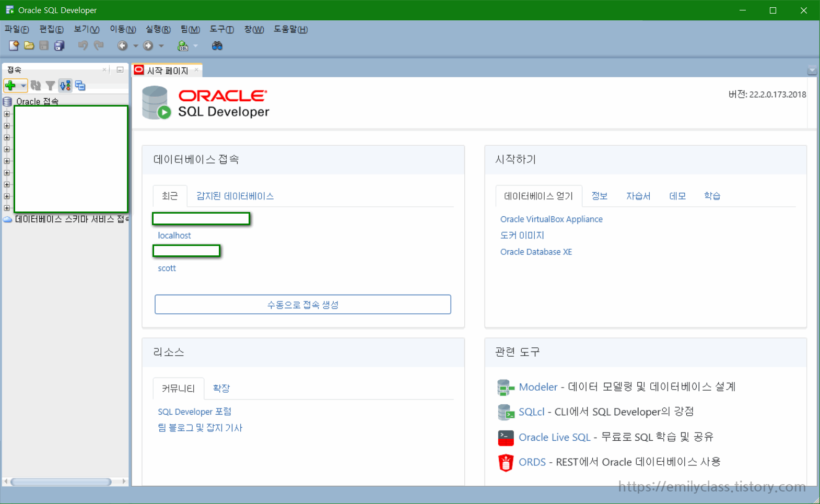Screen dimensions: 820x504
Task: Close the 접속 panel with its x
Action: [104, 69]
